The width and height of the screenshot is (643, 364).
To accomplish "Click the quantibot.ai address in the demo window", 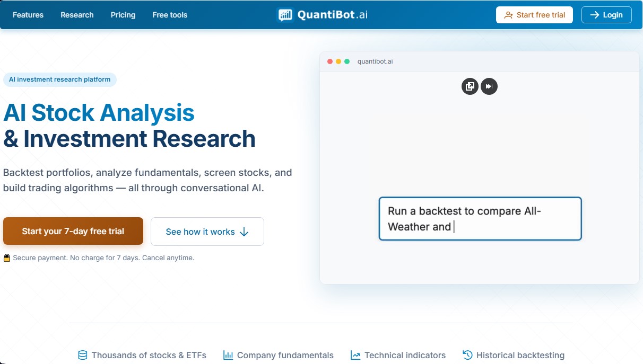I will tap(375, 61).
